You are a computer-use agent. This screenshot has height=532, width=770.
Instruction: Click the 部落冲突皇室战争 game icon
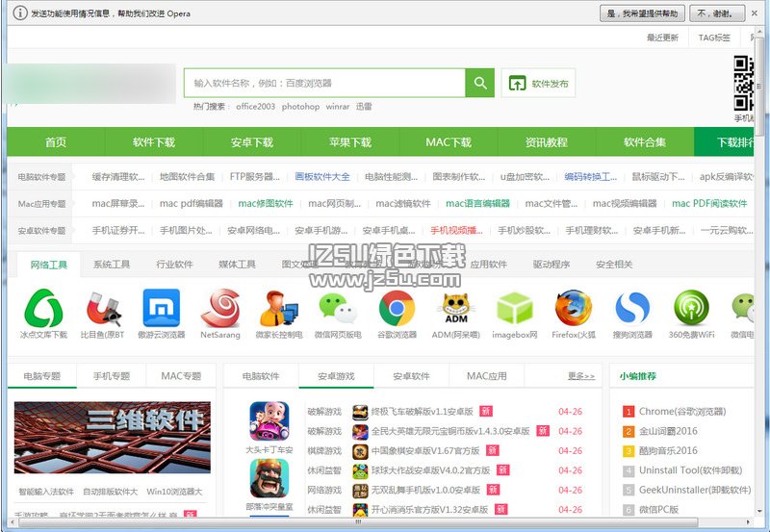(x=269, y=478)
